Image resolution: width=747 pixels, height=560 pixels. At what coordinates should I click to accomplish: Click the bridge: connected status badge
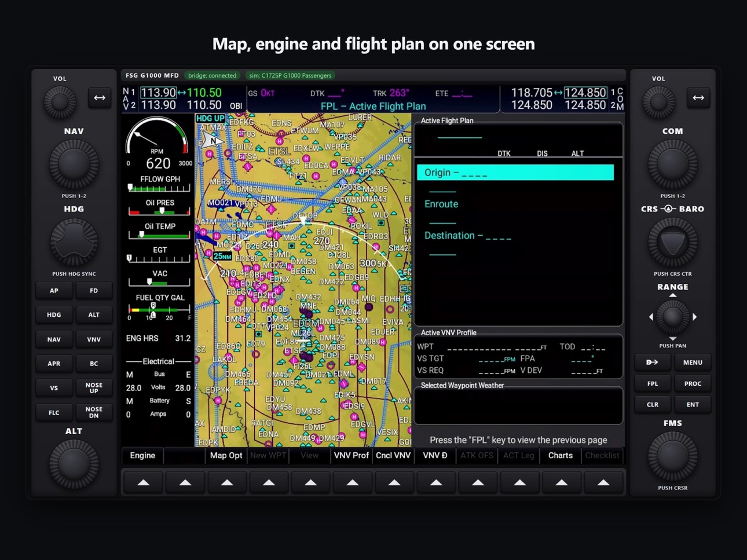pyautogui.click(x=212, y=75)
